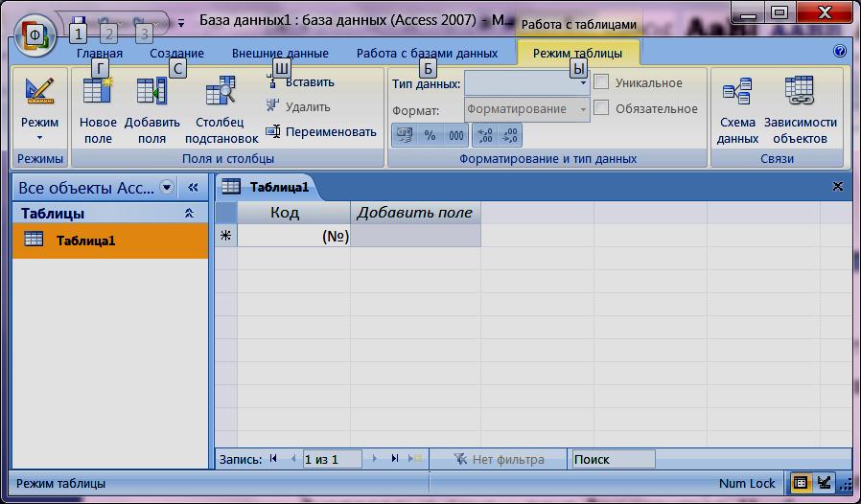Image resolution: width=861 pixels, height=504 pixels.
Task: Select the Режим таблицы tab
Action: tap(577, 54)
